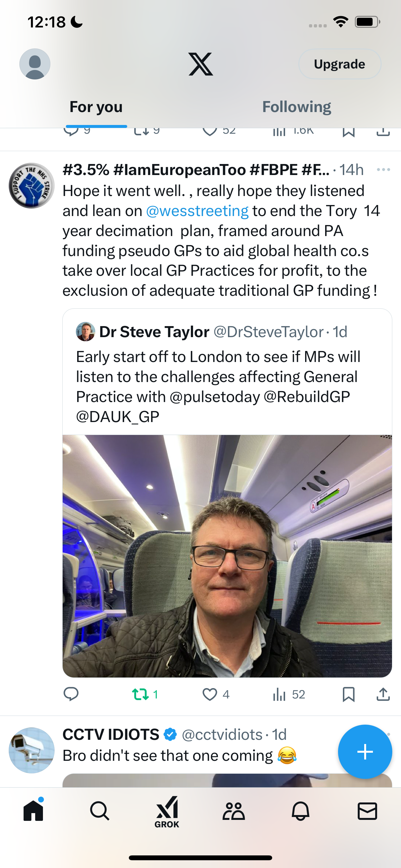Select the For you tab
401x868 pixels.
pyautogui.click(x=96, y=107)
